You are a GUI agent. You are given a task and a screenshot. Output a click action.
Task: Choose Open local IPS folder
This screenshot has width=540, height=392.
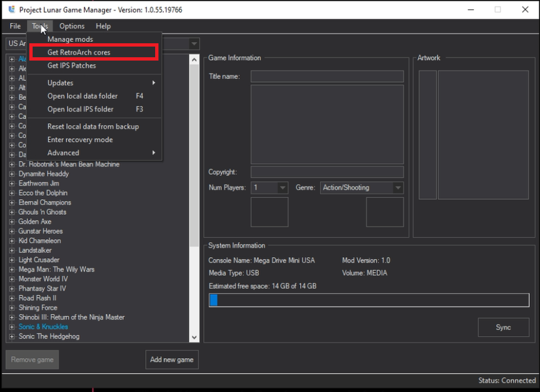[x=95, y=109]
